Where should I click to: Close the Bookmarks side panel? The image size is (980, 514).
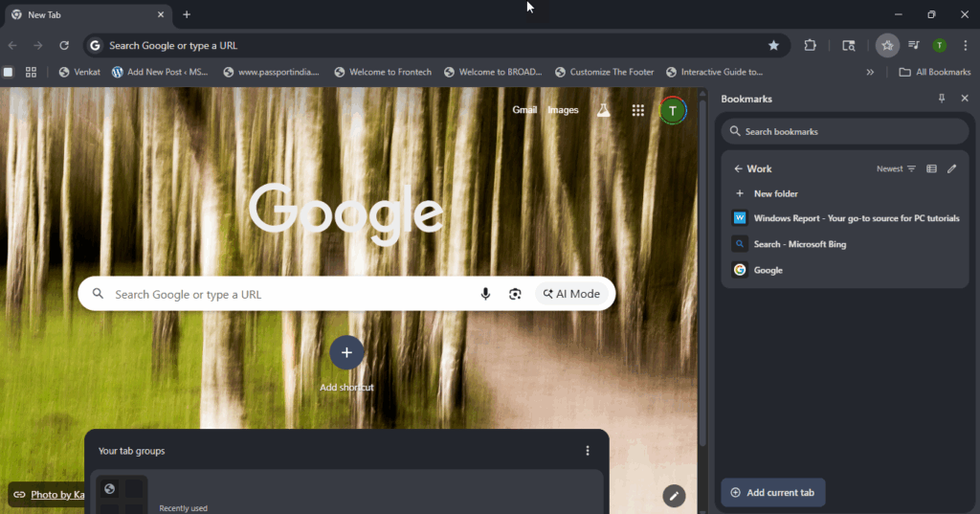965,99
